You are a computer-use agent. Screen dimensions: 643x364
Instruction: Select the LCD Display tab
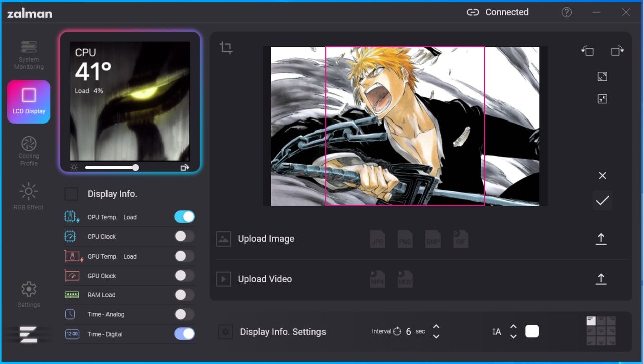[x=29, y=101]
